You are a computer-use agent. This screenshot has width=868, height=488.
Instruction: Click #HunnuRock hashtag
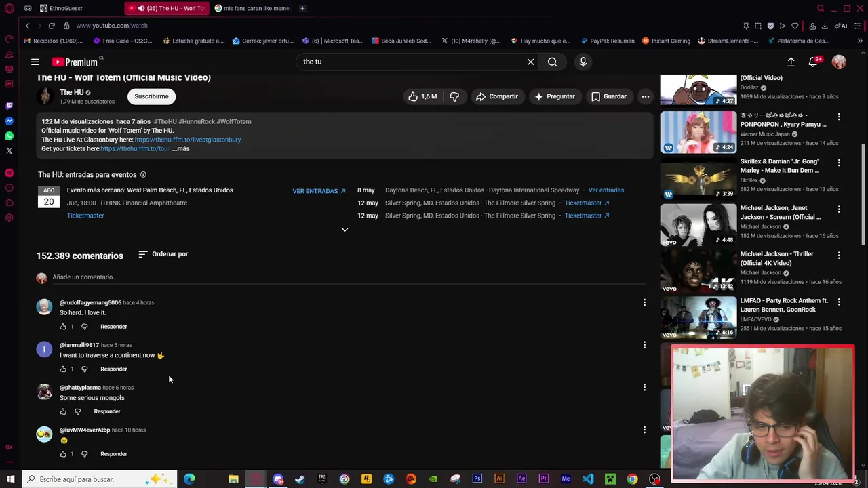pos(197,121)
